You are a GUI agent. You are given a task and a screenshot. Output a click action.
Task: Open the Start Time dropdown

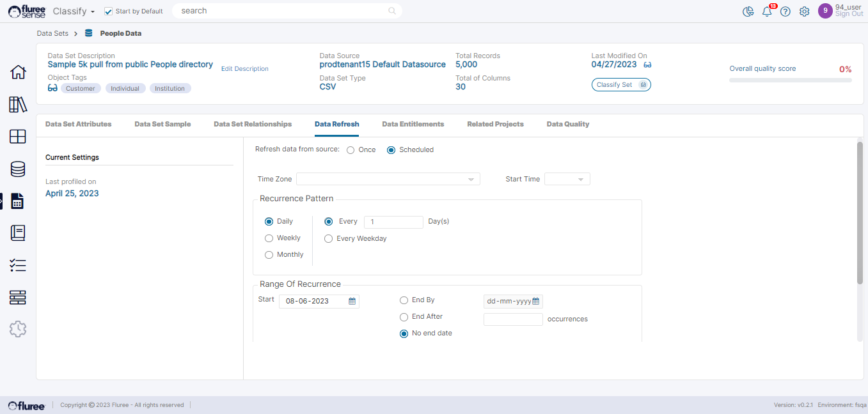567,180
